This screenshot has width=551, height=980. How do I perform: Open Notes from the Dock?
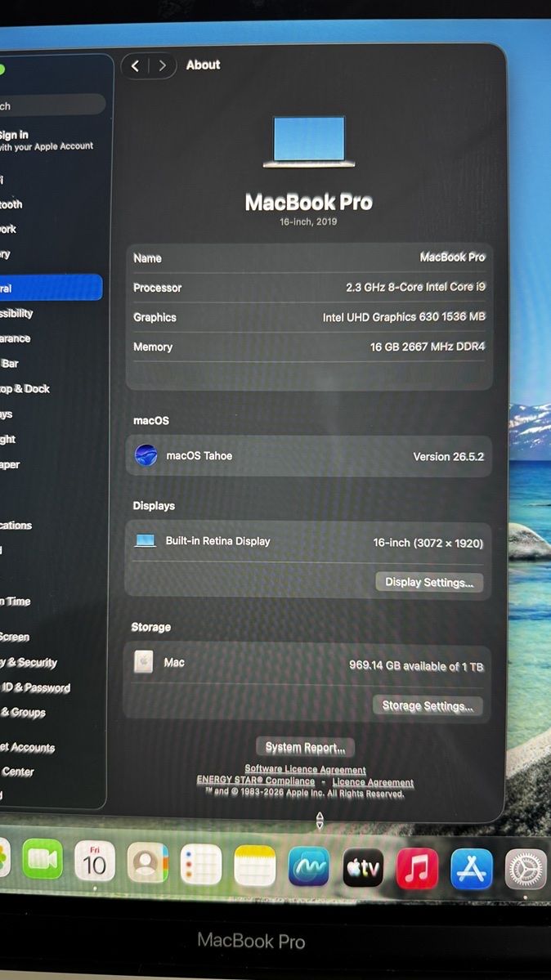[x=254, y=866]
